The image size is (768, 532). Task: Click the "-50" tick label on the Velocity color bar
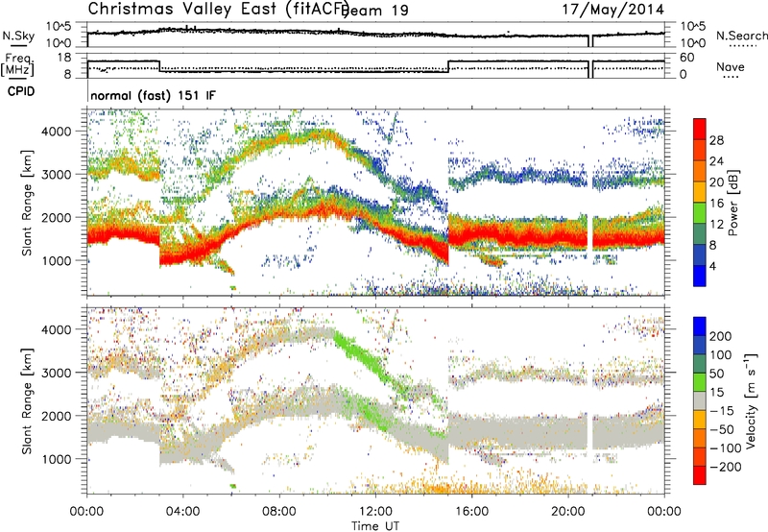(722, 429)
